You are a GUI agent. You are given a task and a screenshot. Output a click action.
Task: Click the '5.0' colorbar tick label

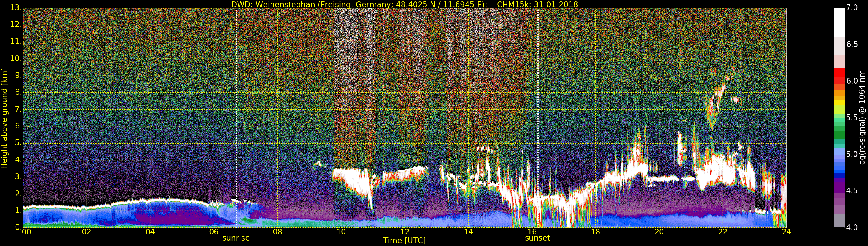(x=852, y=154)
